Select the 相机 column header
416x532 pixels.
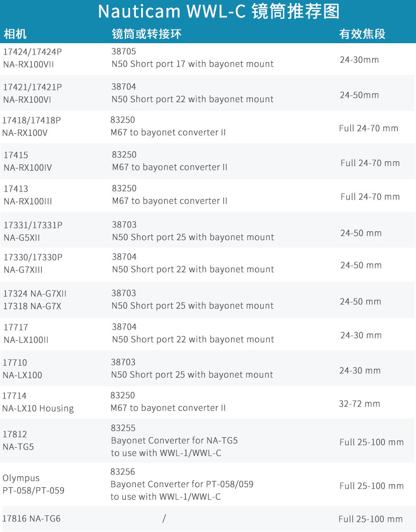pyautogui.click(x=15, y=34)
